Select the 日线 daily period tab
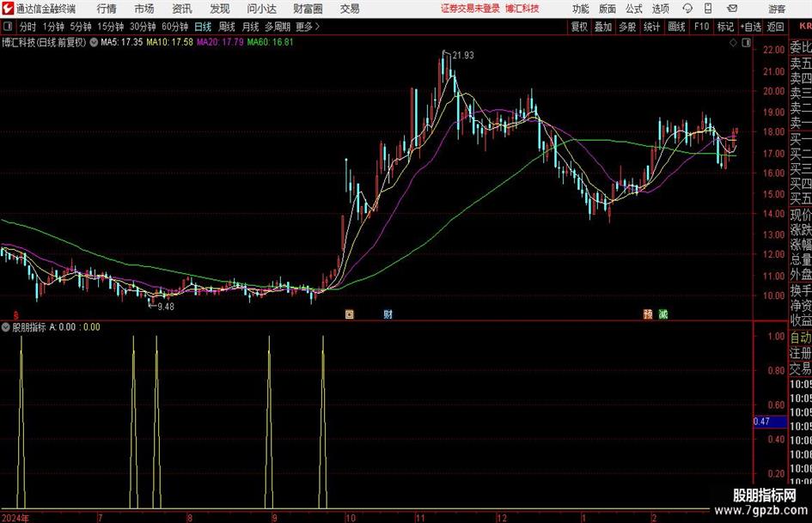Viewport: 812px width, 523px height. (x=203, y=27)
